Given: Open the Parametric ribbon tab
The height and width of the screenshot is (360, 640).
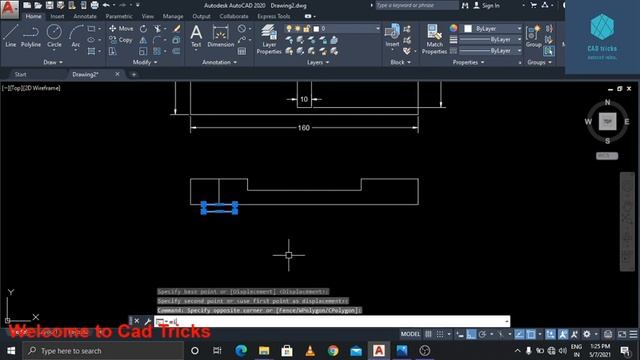Looking at the screenshot, I should [x=119, y=16].
